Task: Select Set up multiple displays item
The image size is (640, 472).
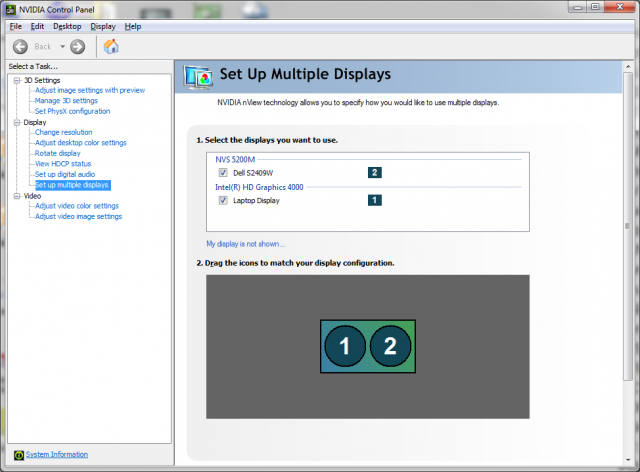Action: point(72,185)
